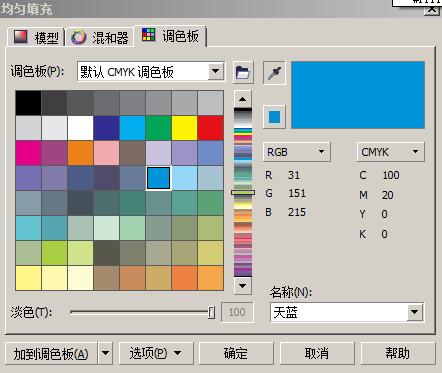Click the scroll down arrow of color strip
This screenshot has height=373, width=442.
[x=243, y=286]
